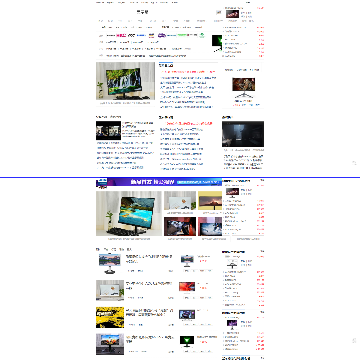Click the purple-blue promotional banner
This screenshot has width=360, height=360.
point(159,182)
